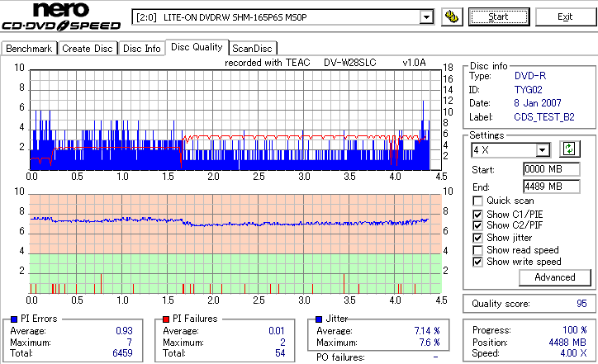
Task: Enable the Quick scan checkbox
Action: pyautogui.click(x=477, y=201)
